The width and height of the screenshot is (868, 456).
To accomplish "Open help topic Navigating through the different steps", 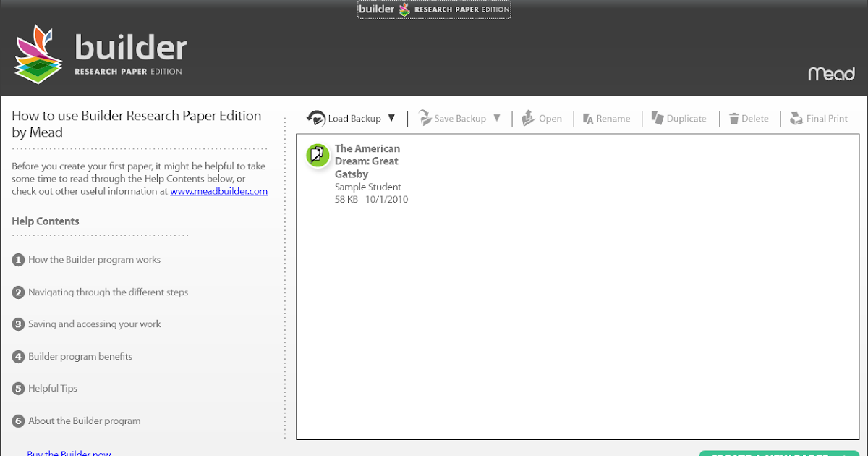I will point(108,292).
